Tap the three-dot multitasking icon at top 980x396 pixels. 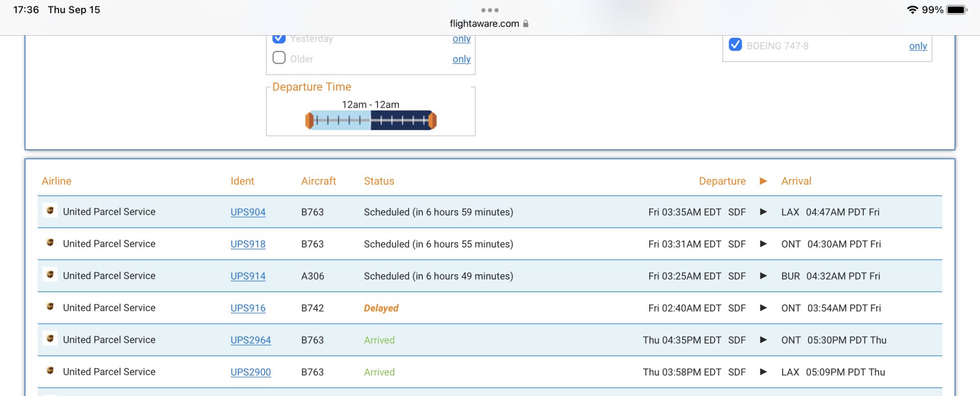click(490, 10)
